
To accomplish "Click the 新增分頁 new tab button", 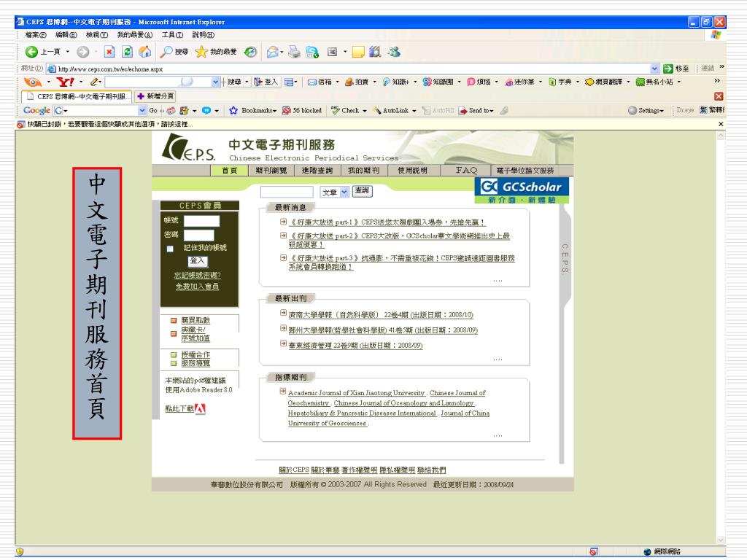I will pos(155,96).
